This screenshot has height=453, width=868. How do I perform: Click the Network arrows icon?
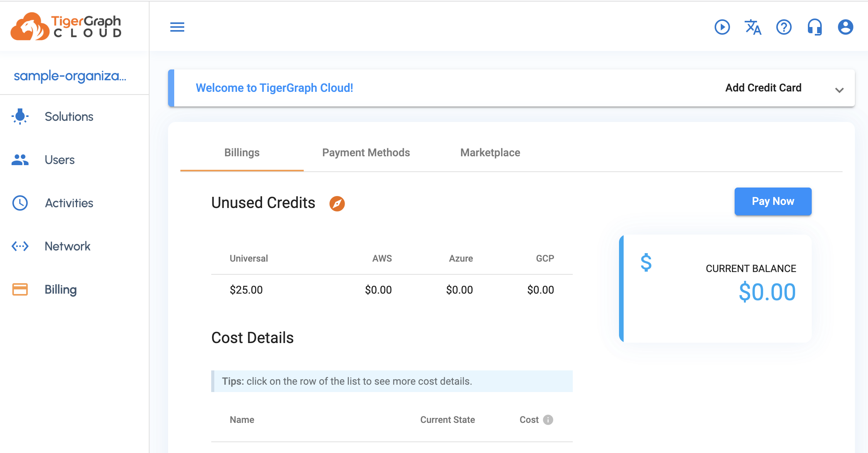20,246
